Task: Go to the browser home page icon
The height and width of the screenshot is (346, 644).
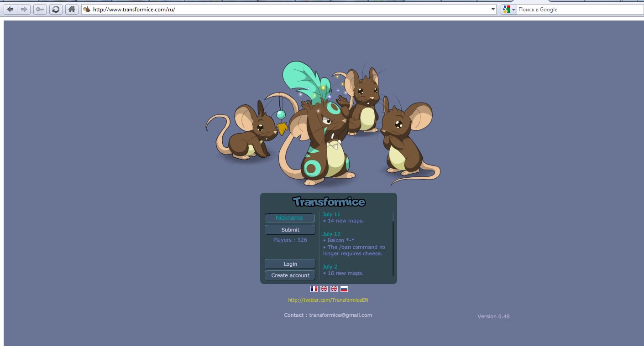Action: tap(72, 9)
